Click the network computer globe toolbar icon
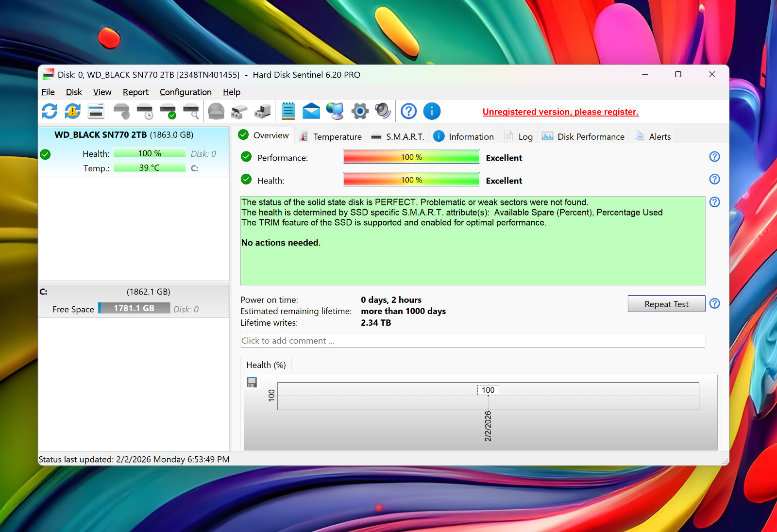 point(335,111)
